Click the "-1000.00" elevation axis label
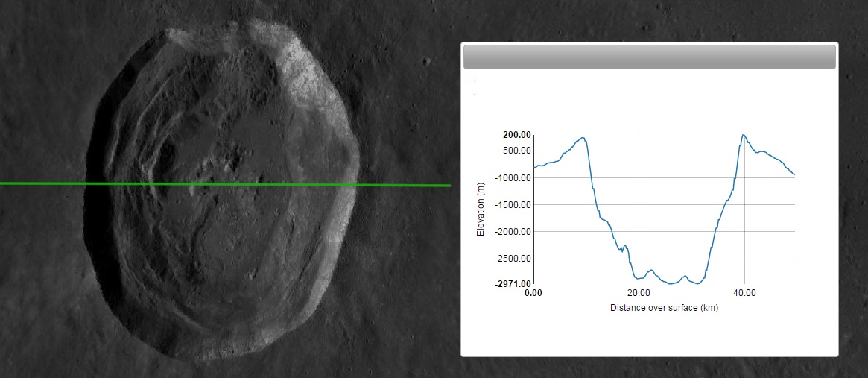The width and height of the screenshot is (868, 378). tap(513, 178)
